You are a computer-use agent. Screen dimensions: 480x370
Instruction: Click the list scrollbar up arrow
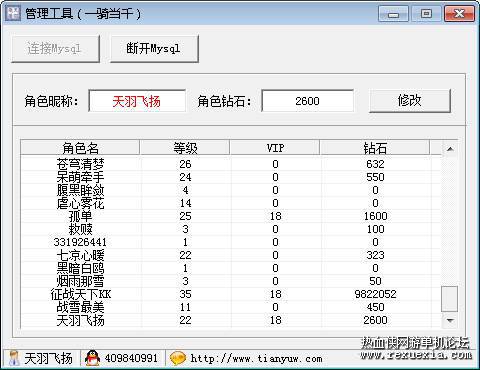click(450, 149)
